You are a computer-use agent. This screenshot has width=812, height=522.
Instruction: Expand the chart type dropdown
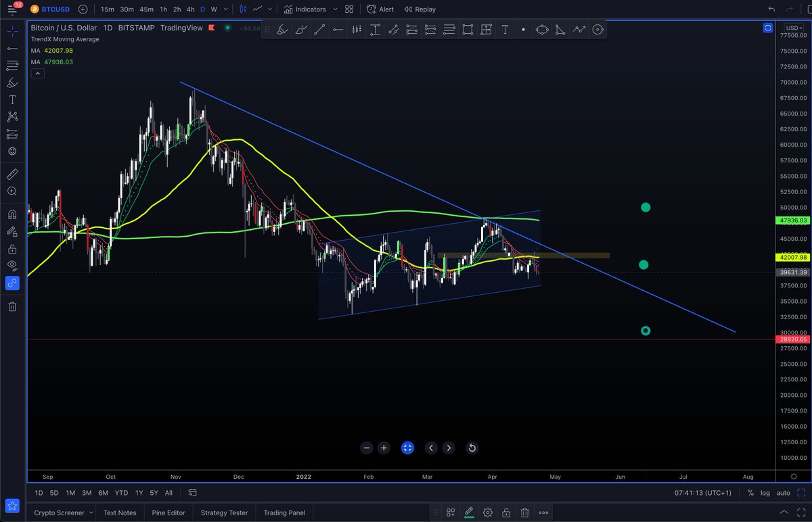[270, 9]
